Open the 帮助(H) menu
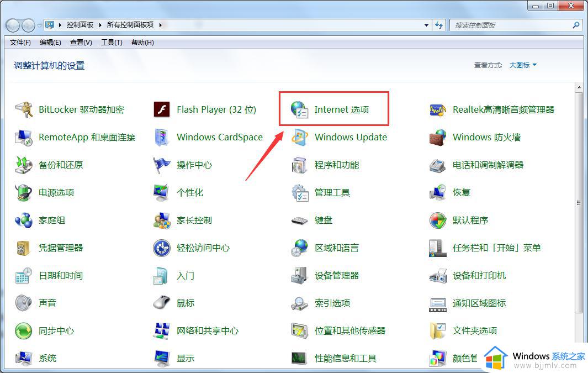This screenshot has width=588, height=373. pyautogui.click(x=142, y=43)
